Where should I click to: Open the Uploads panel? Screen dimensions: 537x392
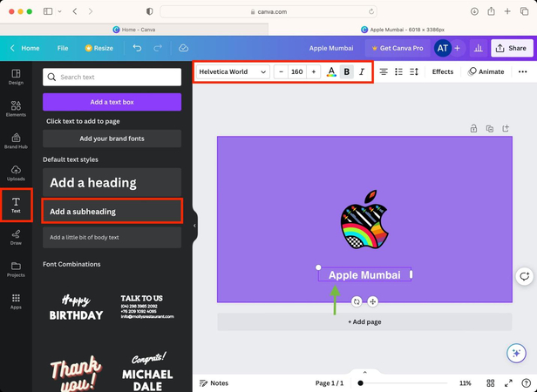pyautogui.click(x=16, y=172)
